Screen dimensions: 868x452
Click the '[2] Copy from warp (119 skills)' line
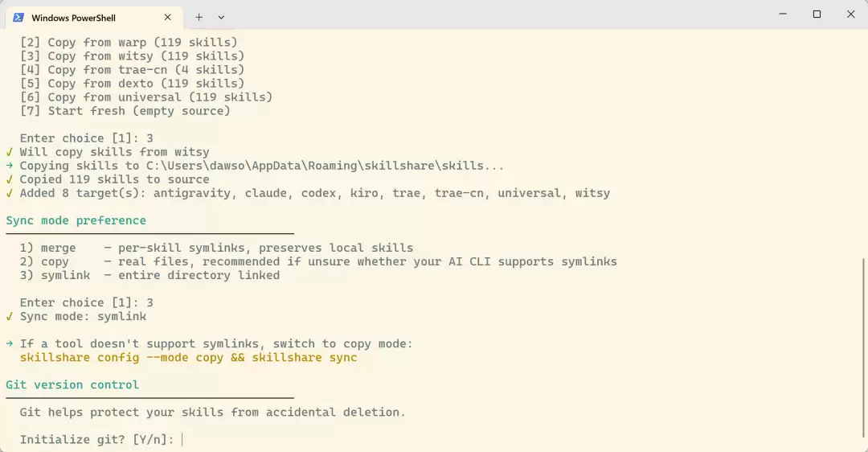129,43
